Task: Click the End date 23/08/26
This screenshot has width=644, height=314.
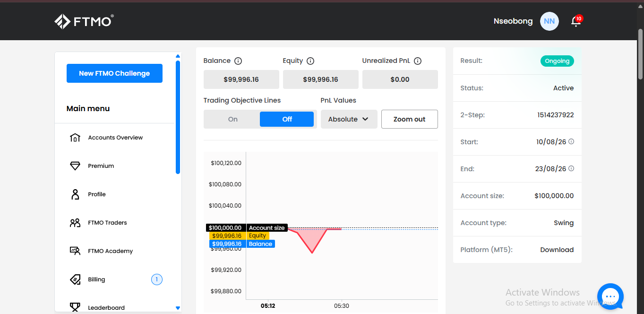Action: coord(551,169)
